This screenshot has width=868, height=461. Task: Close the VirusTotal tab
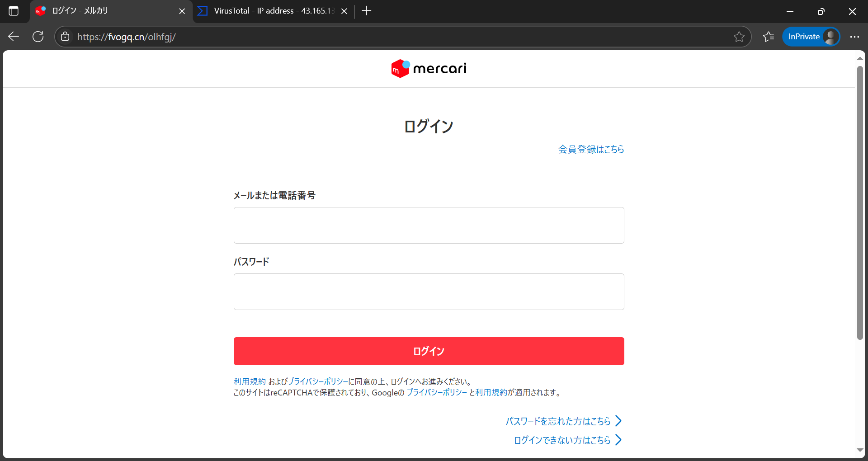tap(344, 11)
